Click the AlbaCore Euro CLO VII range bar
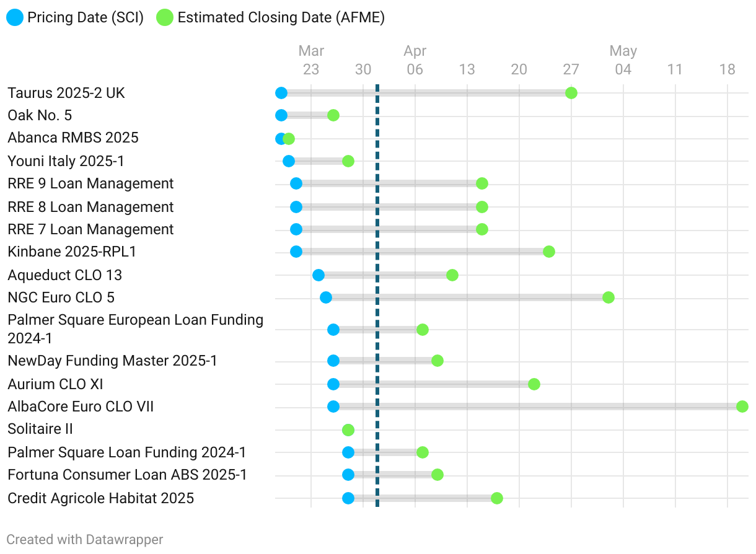Screen dimensions: 756x554 point(538,407)
